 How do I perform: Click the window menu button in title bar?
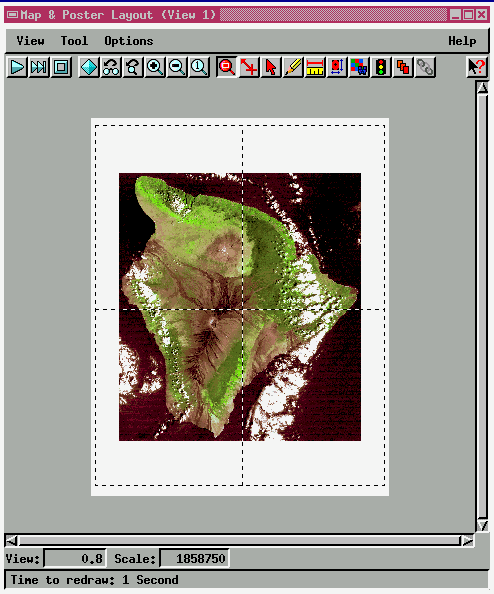13,15
